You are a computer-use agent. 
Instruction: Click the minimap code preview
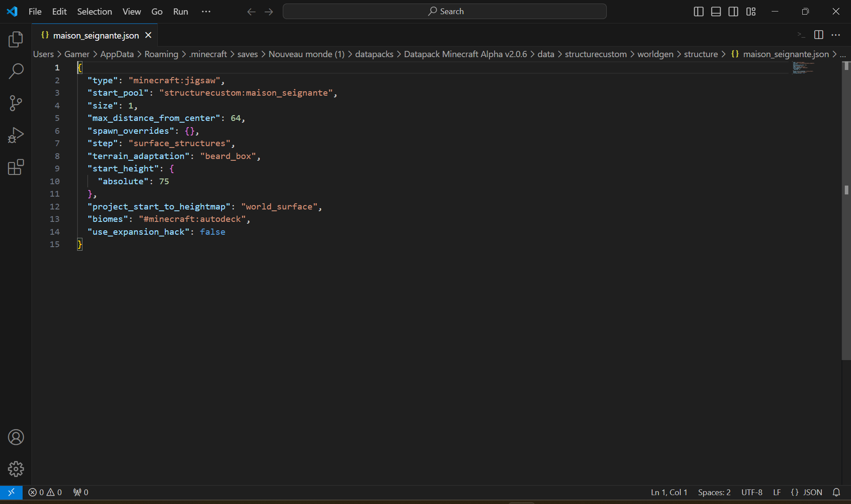[803, 68]
